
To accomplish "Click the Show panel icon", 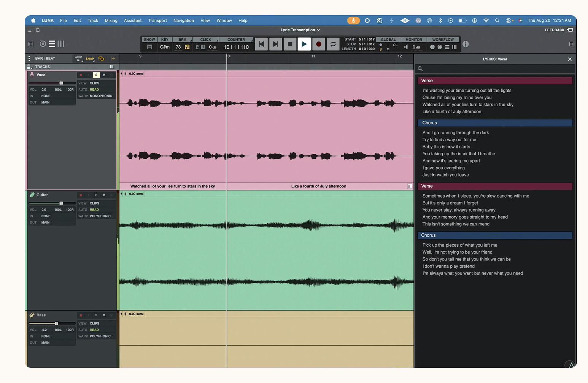I will (149, 47).
